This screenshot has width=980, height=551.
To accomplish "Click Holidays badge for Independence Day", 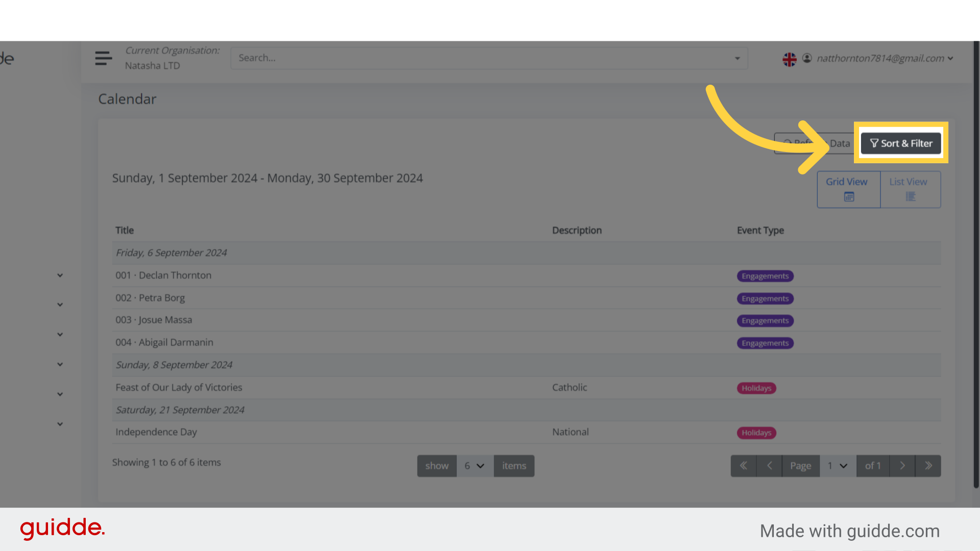I will point(756,433).
